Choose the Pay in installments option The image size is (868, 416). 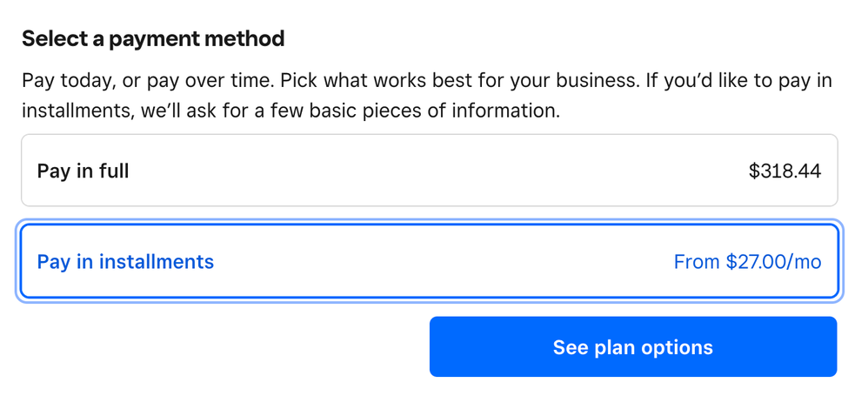pos(429,261)
